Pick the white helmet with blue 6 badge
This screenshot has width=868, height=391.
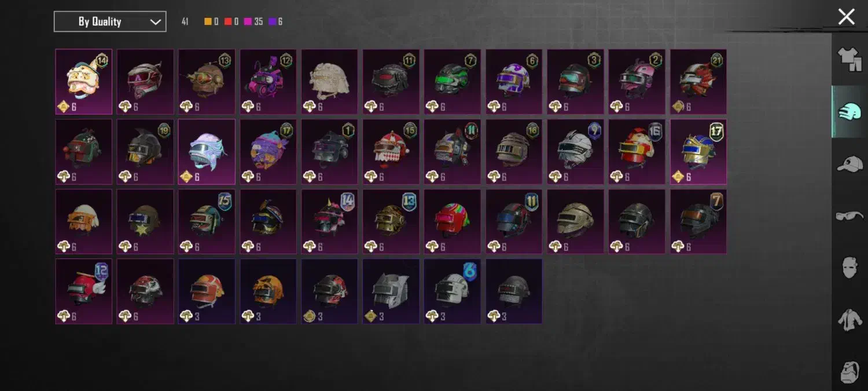pyautogui.click(x=453, y=291)
